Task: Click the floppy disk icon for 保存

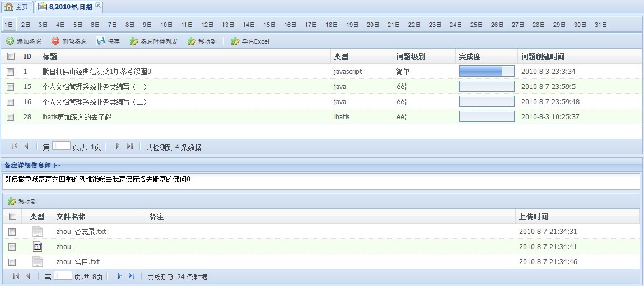Action: coord(101,41)
